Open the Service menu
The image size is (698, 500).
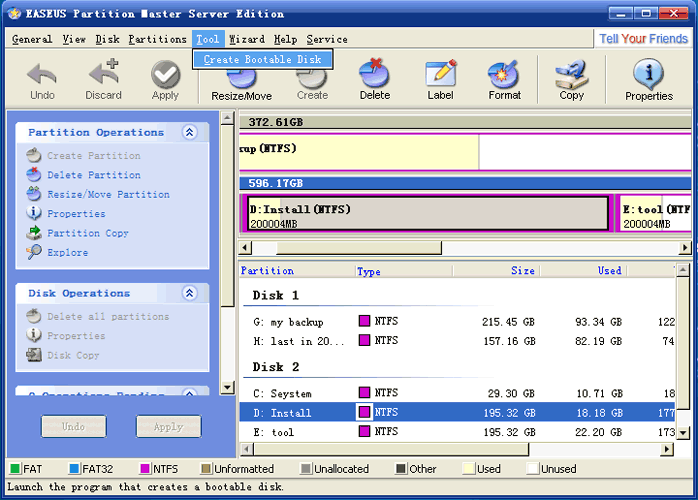pyautogui.click(x=327, y=39)
